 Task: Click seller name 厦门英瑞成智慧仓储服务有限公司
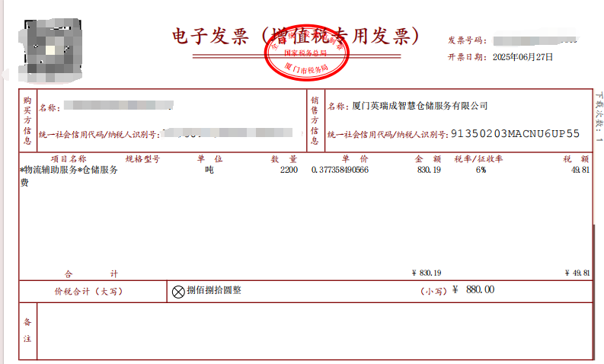click(420, 106)
